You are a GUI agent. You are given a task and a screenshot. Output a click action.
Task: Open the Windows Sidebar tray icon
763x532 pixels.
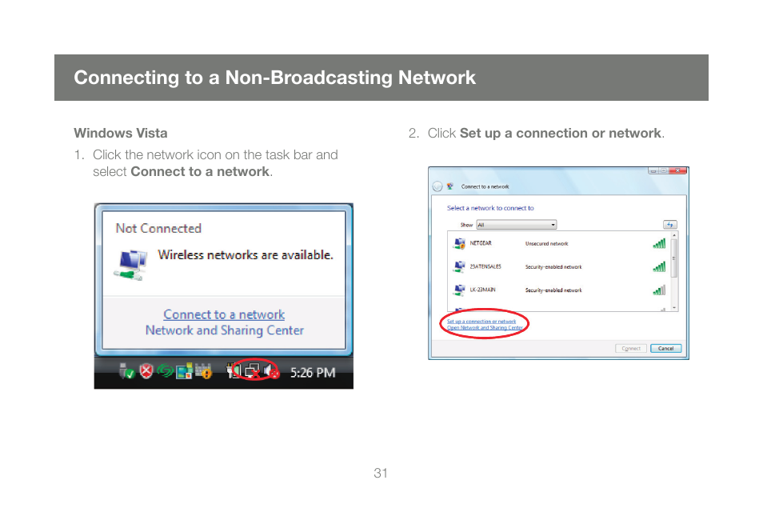point(184,372)
